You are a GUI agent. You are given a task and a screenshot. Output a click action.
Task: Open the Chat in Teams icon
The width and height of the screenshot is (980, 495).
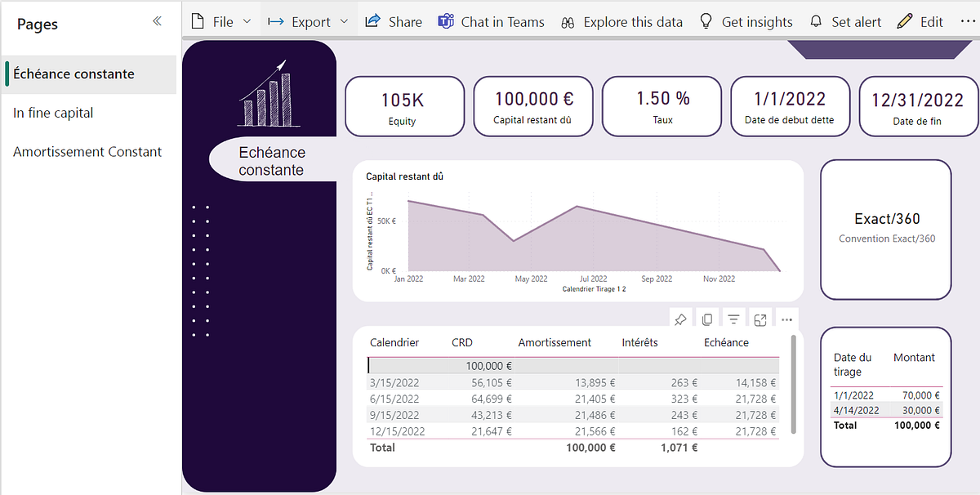point(446,20)
